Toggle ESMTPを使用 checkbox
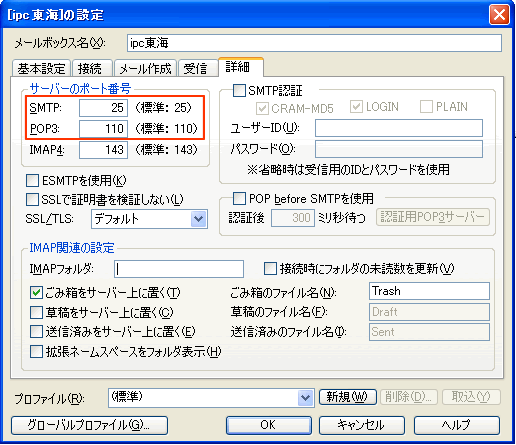 point(32,180)
